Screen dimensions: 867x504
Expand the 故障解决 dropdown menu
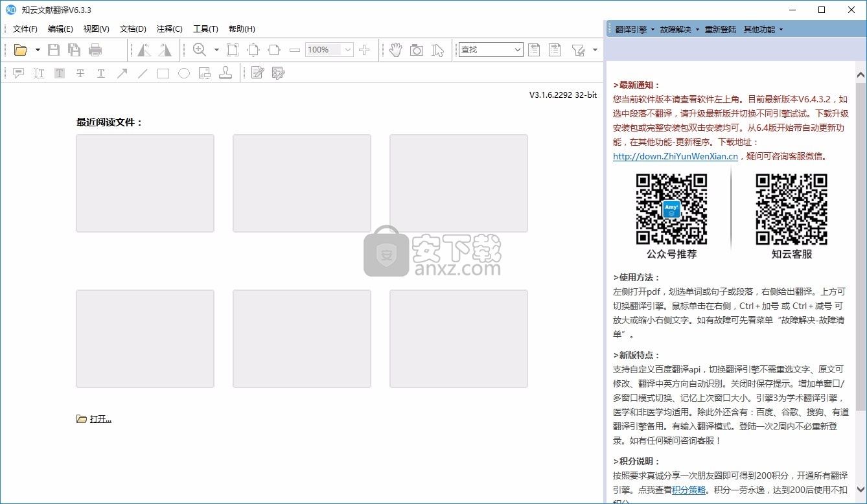coord(680,29)
